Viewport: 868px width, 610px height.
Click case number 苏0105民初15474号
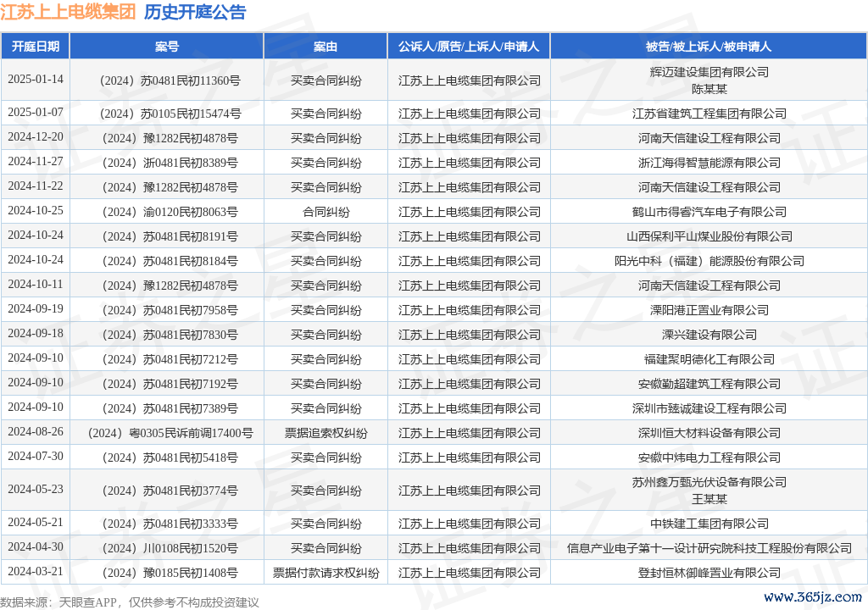click(x=170, y=114)
